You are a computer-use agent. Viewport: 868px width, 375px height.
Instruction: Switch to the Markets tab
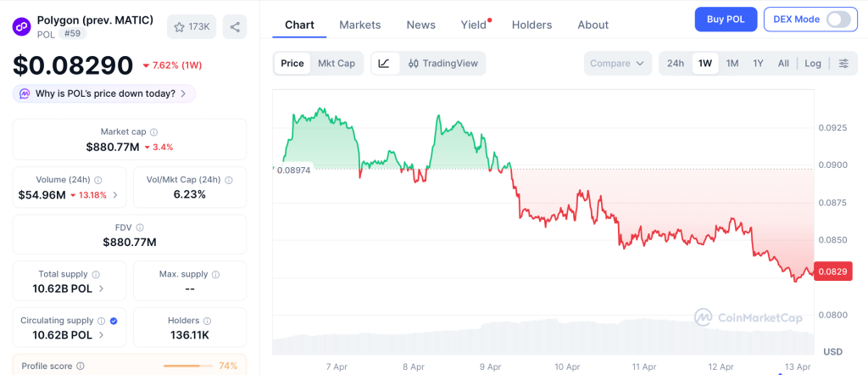point(359,25)
